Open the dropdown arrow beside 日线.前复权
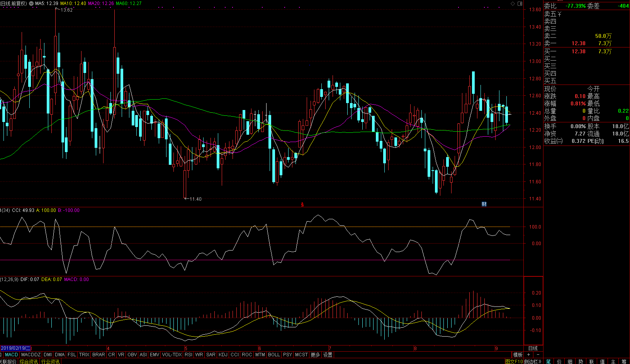The height and width of the screenshot is (364, 630). point(31,3)
